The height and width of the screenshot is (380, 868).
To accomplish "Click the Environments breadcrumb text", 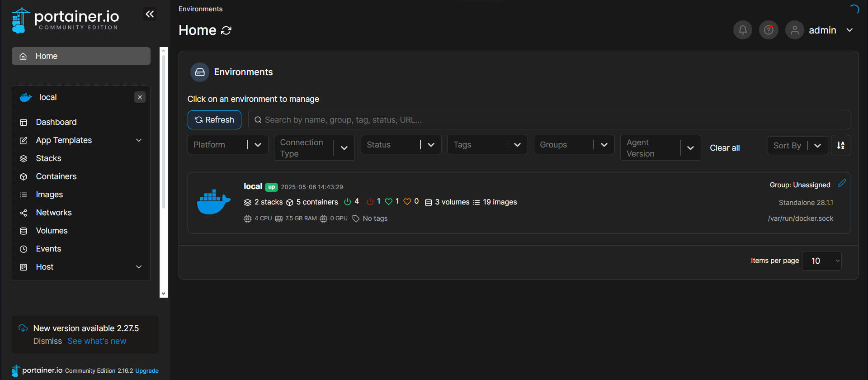I will 200,9.
